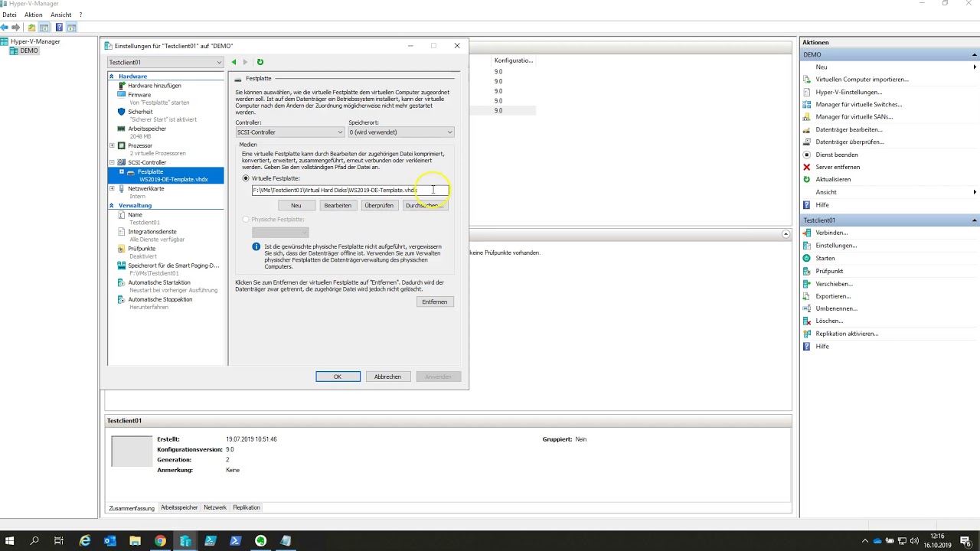Open Firmware settings page
Image resolution: width=980 pixels, height=551 pixels.
pyautogui.click(x=139, y=95)
